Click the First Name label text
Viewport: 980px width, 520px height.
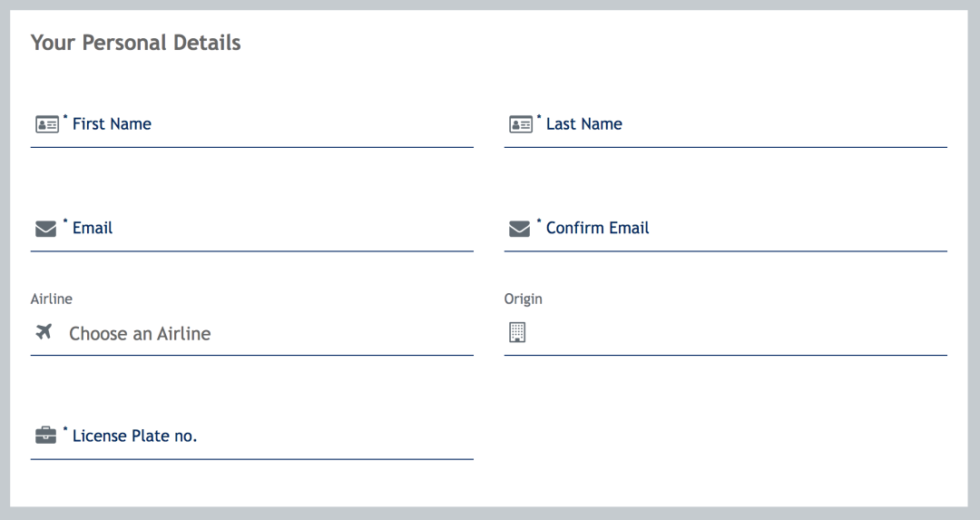click(112, 124)
